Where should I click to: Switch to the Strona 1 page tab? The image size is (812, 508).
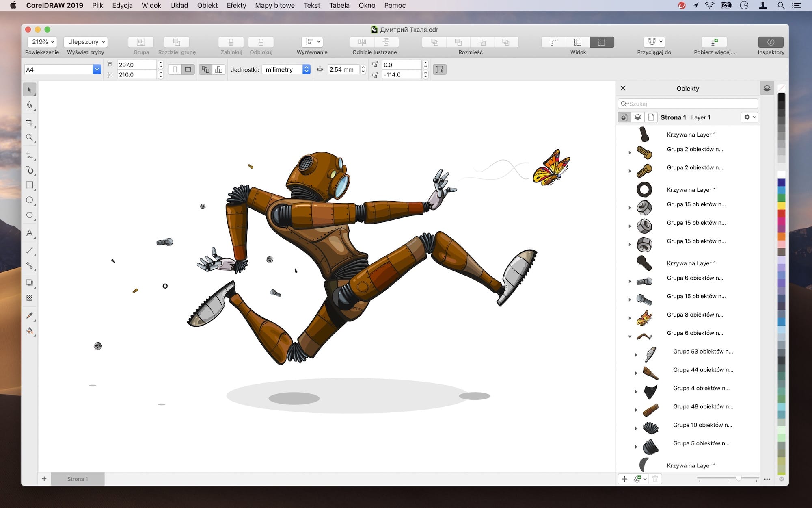[78, 479]
